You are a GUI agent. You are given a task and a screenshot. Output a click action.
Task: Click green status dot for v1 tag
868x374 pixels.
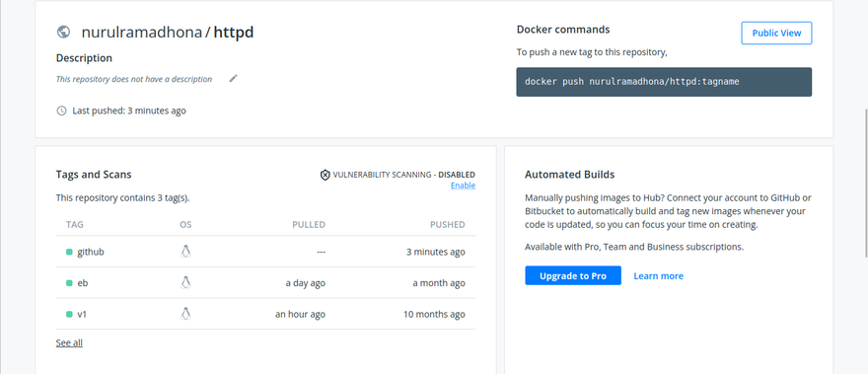[69, 314]
